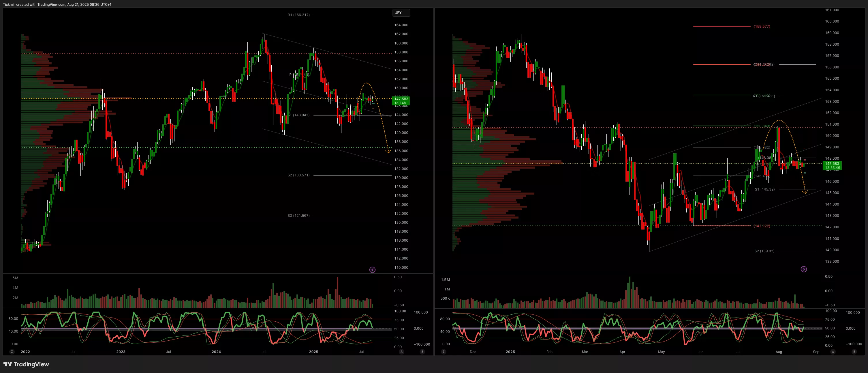Click the Z timezone button on left chart

click(x=12, y=352)
